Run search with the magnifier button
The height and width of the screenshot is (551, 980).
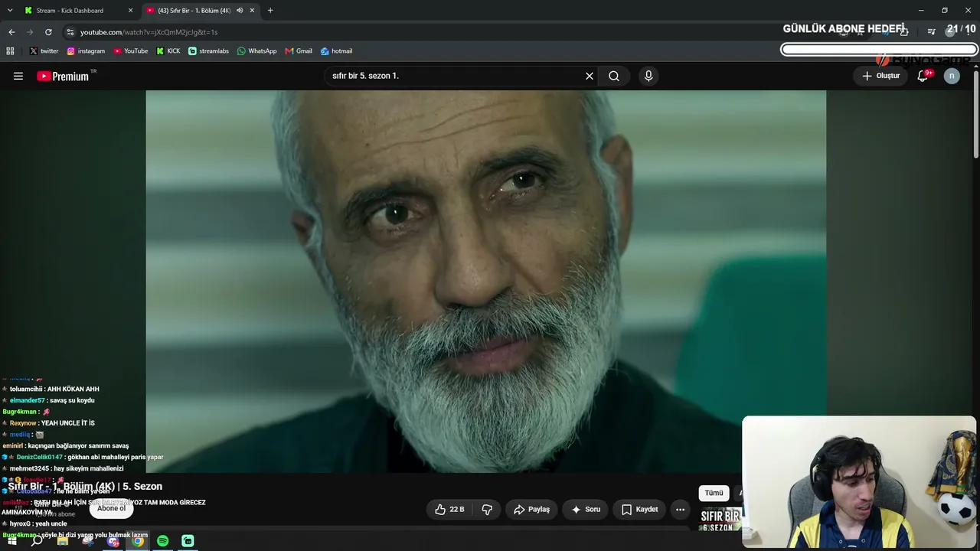pos(614,76)
